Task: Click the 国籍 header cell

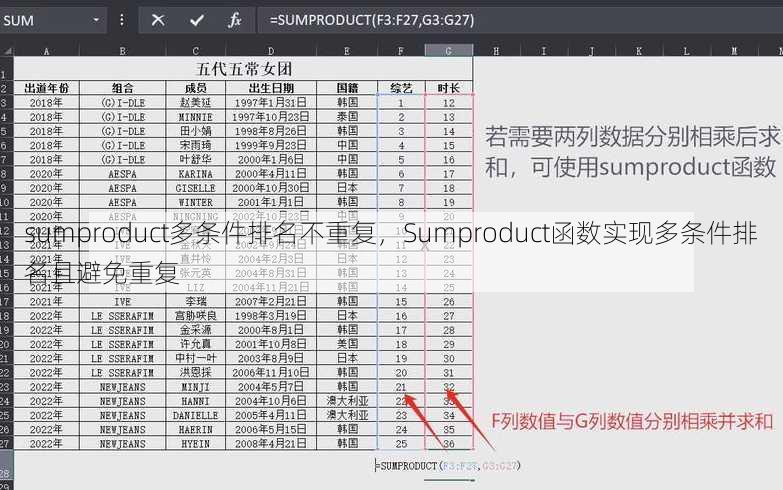Action: pyautogui.click(x=347, y=88)
